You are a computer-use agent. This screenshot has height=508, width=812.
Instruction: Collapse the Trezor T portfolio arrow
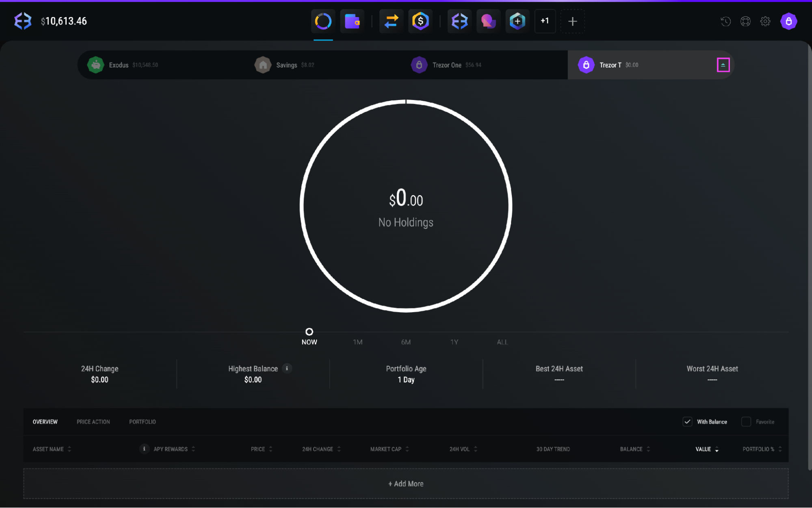click(723, 65)
